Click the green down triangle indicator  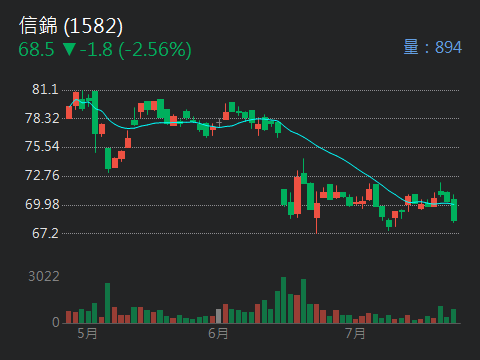69,49
